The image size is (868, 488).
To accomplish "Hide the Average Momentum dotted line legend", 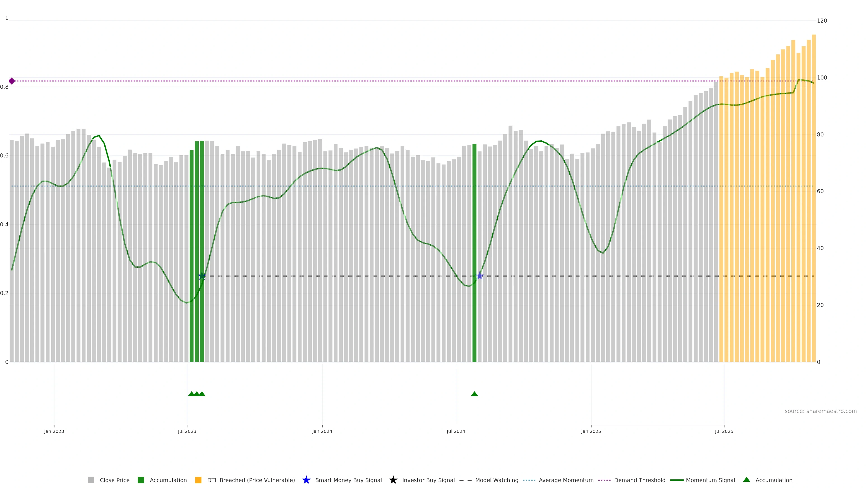I will coord(529,480).
